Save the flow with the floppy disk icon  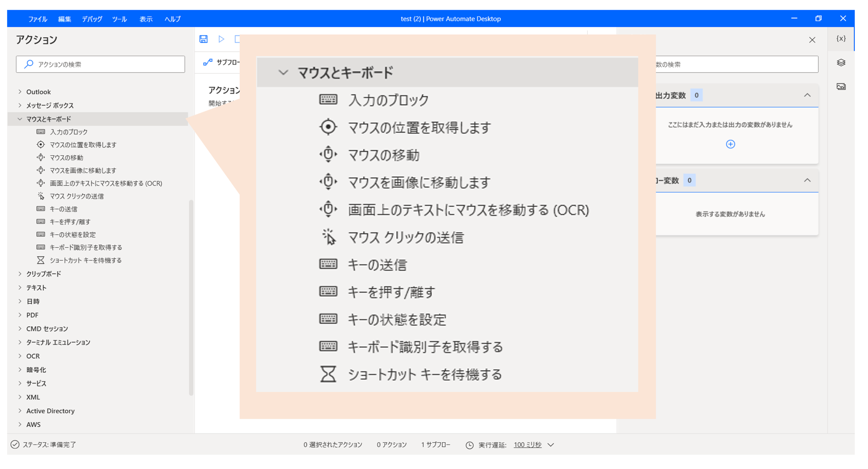[204, 39]
